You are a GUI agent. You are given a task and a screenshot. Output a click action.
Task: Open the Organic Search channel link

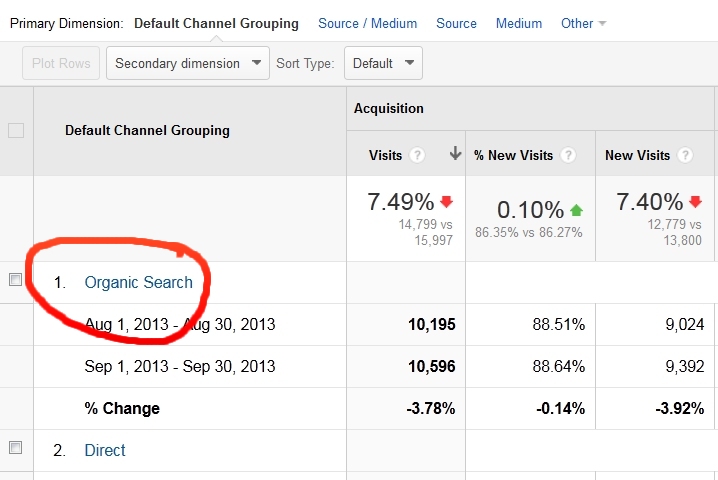[138, 283]
